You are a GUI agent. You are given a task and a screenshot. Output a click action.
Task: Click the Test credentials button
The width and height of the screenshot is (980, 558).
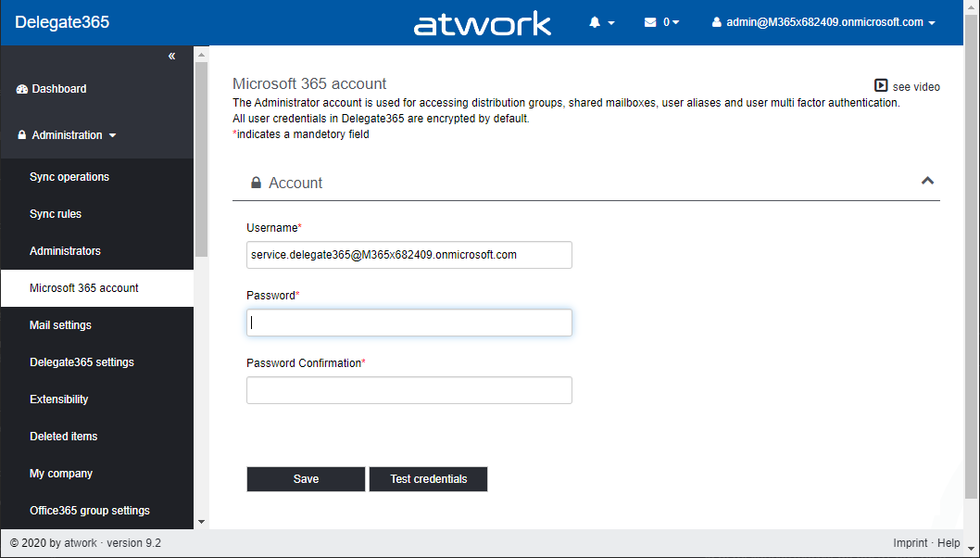428,479
